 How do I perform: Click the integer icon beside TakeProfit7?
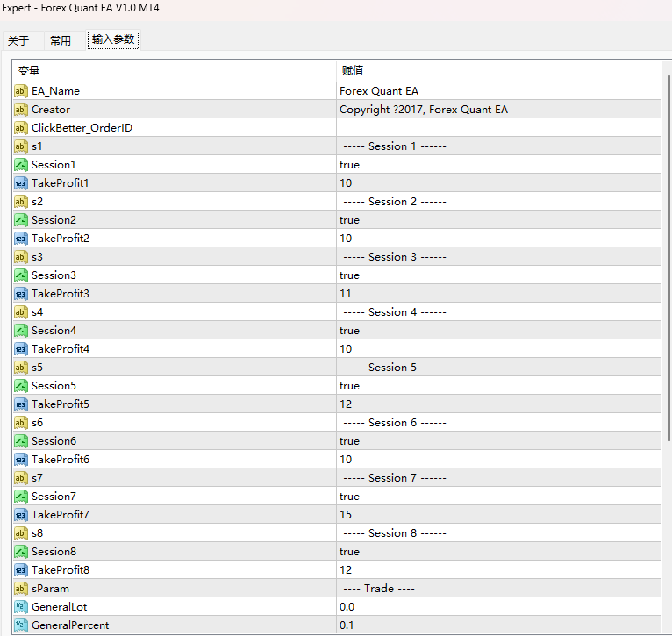pyautogui.click(x=20, y=515)
